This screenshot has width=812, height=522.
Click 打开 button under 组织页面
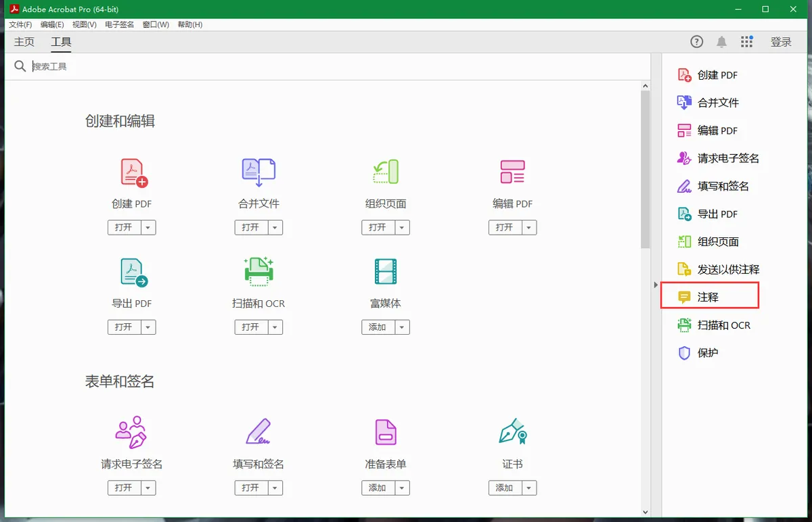point(378,227)
